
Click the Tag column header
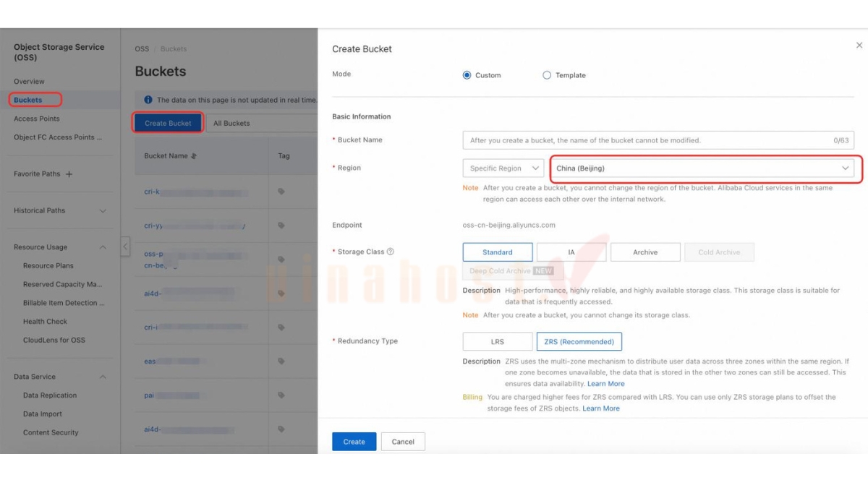coord(284,156)
